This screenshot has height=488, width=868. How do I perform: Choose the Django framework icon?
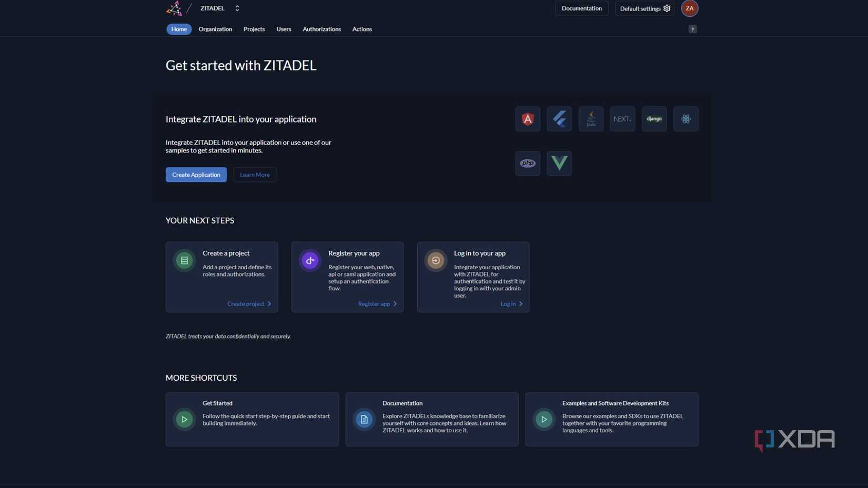(x=654, y=119)
